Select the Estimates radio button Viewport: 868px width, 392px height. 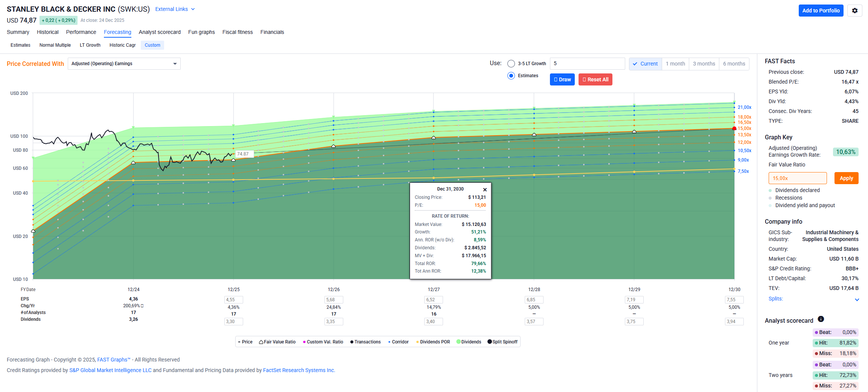[x=511, y=76]
